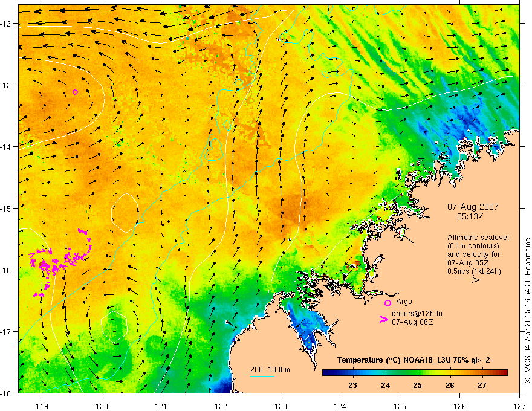Click the magenta Argo float circle near 13°S
The image size is (532, 411).
coord(76,92)
